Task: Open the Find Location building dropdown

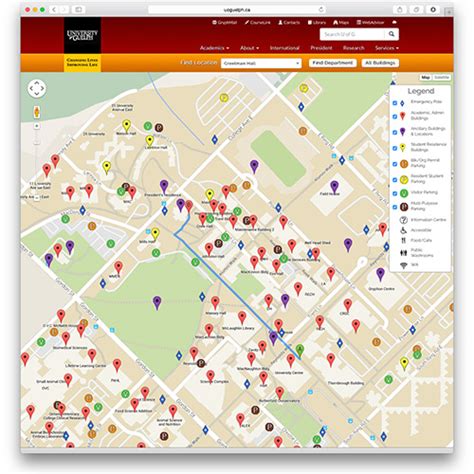Action: [x=261, y=63]
